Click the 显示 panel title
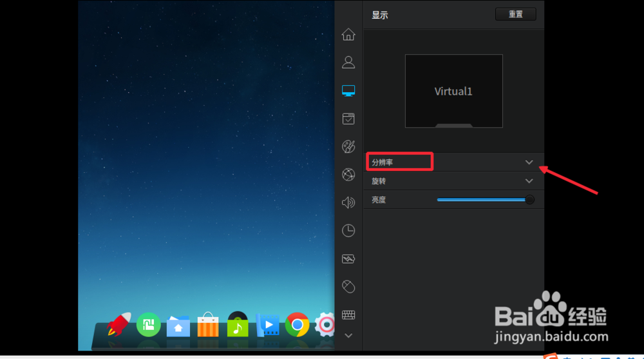 (380, 15)
